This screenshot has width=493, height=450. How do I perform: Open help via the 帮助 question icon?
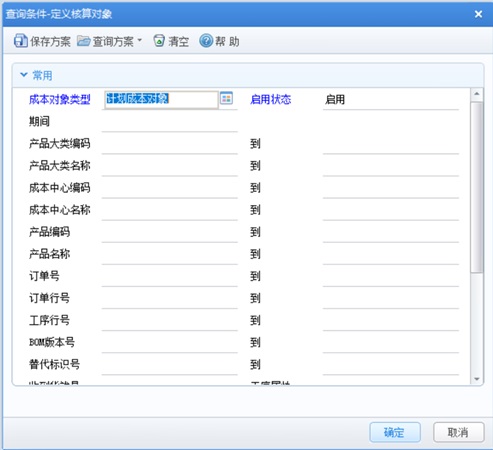coord(206,41)
